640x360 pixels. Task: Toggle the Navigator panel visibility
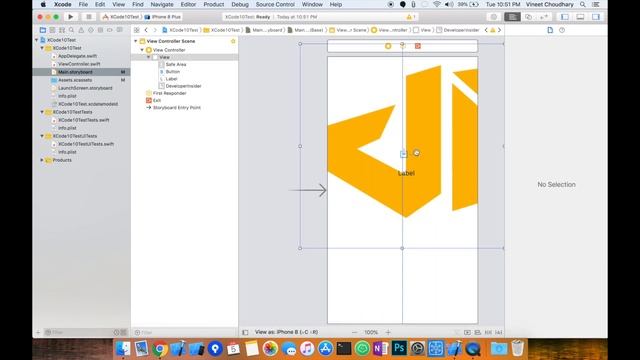[565, 17]
